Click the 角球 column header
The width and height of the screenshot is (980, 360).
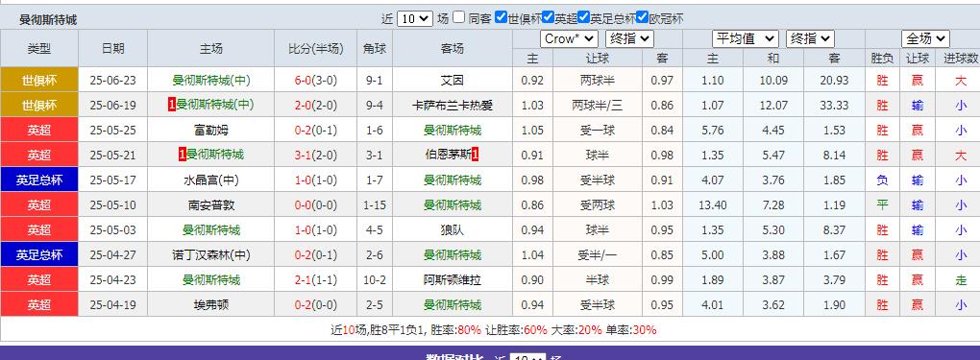(375, 49)
